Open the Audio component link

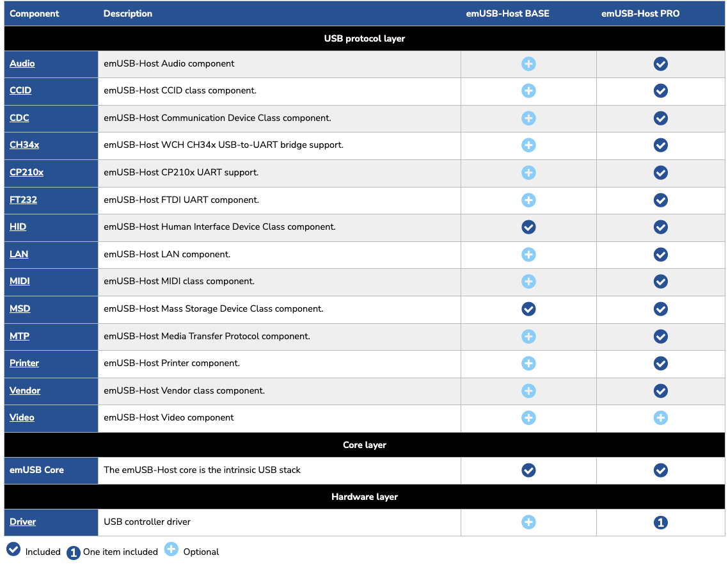(x=22, y=64)
